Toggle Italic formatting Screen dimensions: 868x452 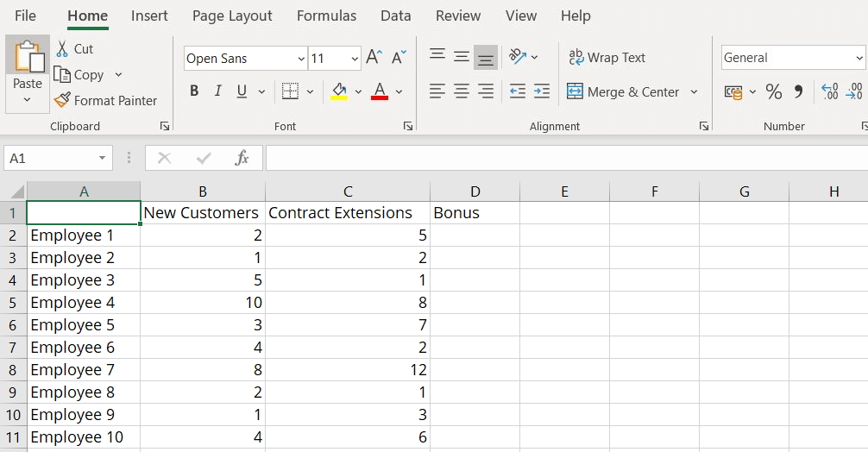tap(217, 91)
